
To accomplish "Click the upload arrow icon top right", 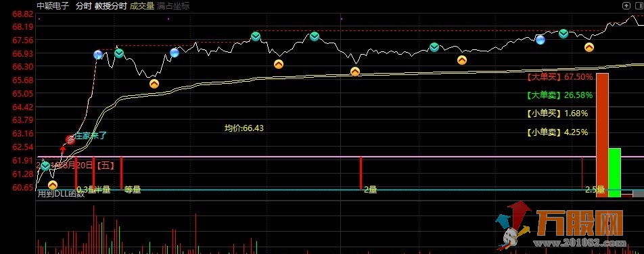I will (x=626, y=5).
